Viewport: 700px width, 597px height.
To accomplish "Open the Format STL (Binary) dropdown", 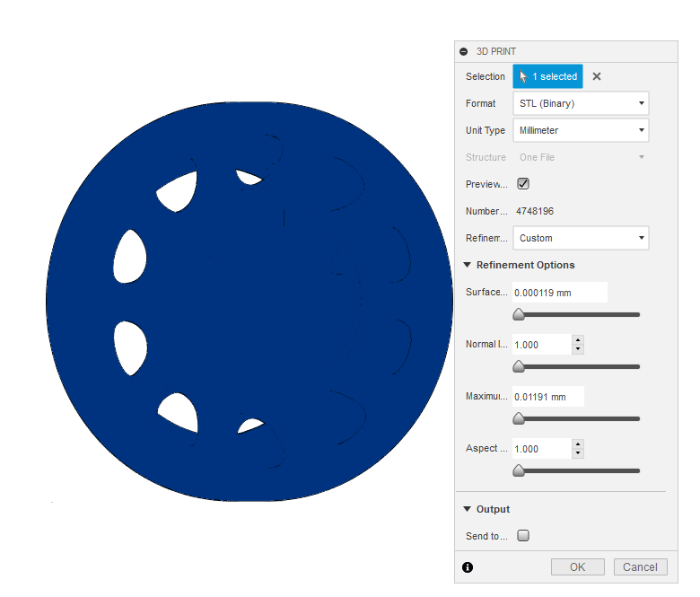I will (x=581, y=103).
